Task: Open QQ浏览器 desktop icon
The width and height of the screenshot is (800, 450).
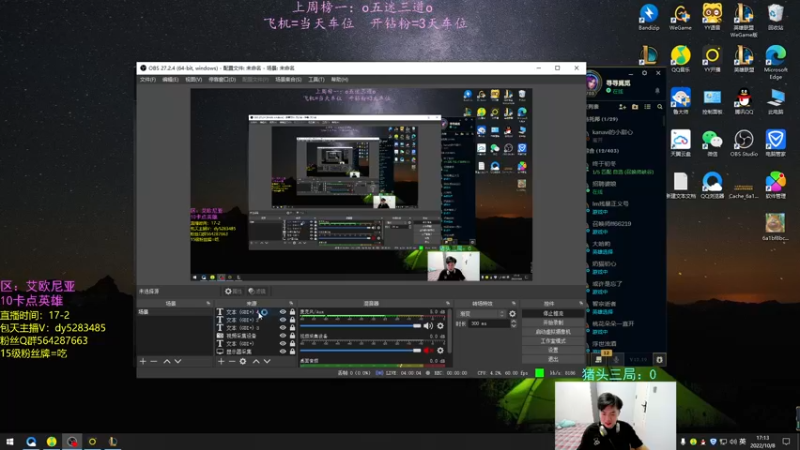Action: pos(712,185)
